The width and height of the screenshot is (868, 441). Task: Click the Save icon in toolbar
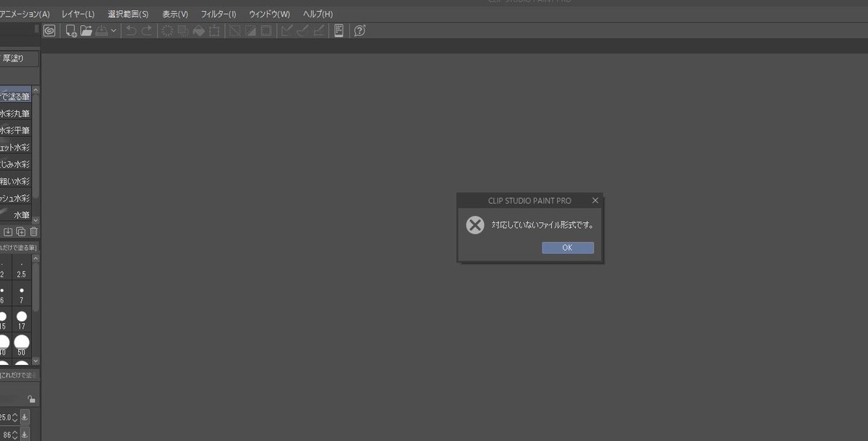coord(102,30)
